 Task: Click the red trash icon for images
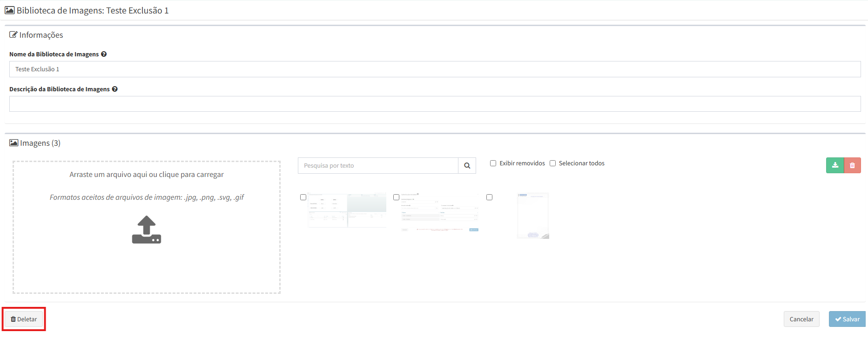pos(852,165)
